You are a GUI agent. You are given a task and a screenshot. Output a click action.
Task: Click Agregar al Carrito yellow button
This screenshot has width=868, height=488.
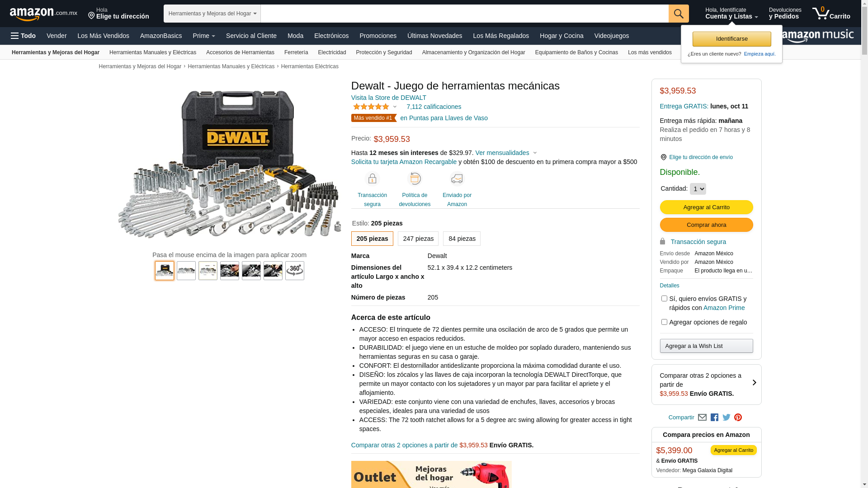[706, 207]
